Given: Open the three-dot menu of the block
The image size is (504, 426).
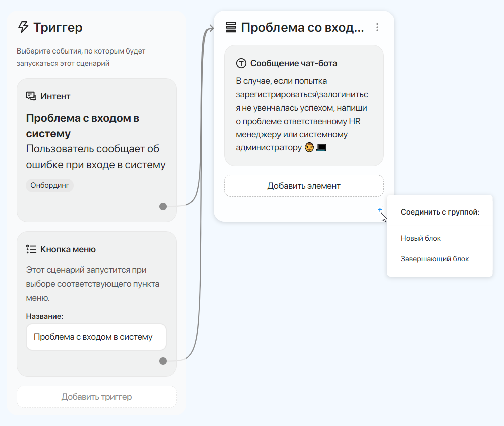Looking at the screenshot, I should point(377,27).
